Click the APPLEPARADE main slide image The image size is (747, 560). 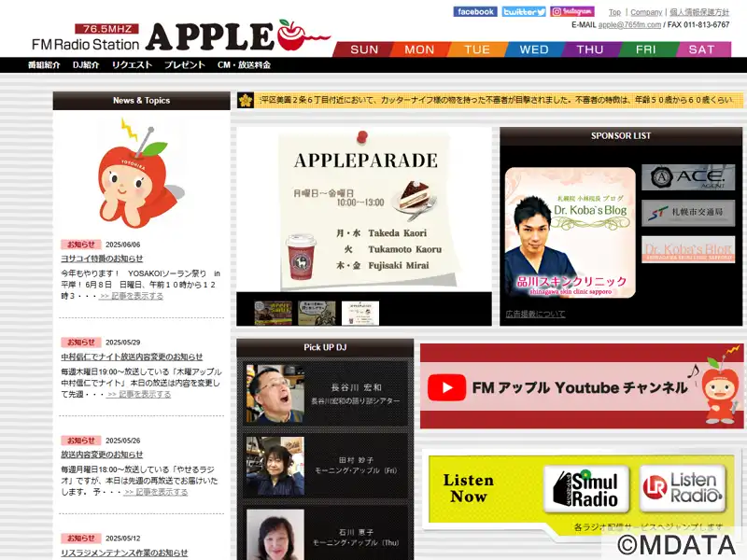(x=364, y=209)
